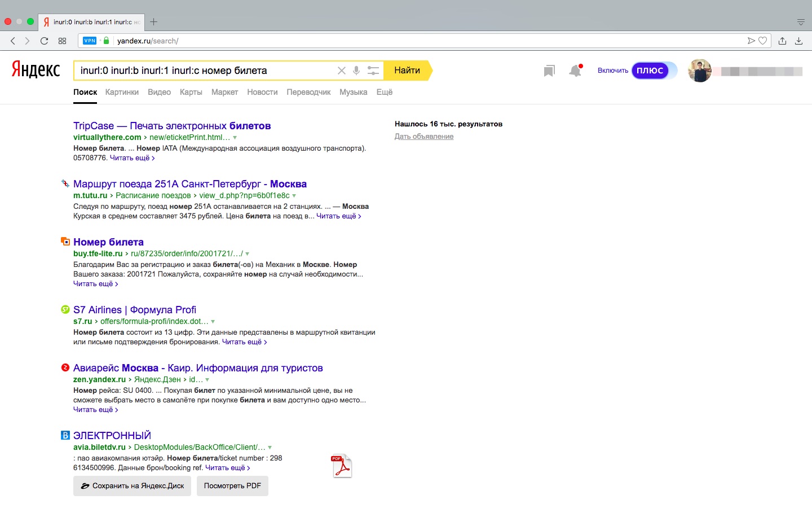Clear the search query with the X icon
This screenshot has width=812, height=508.
[x=341, y=71]
